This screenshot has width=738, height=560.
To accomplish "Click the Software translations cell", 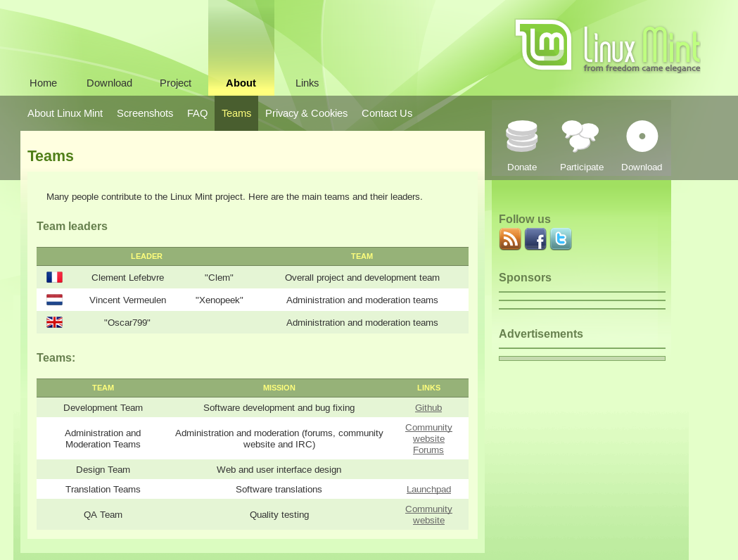I will point(279,490).
